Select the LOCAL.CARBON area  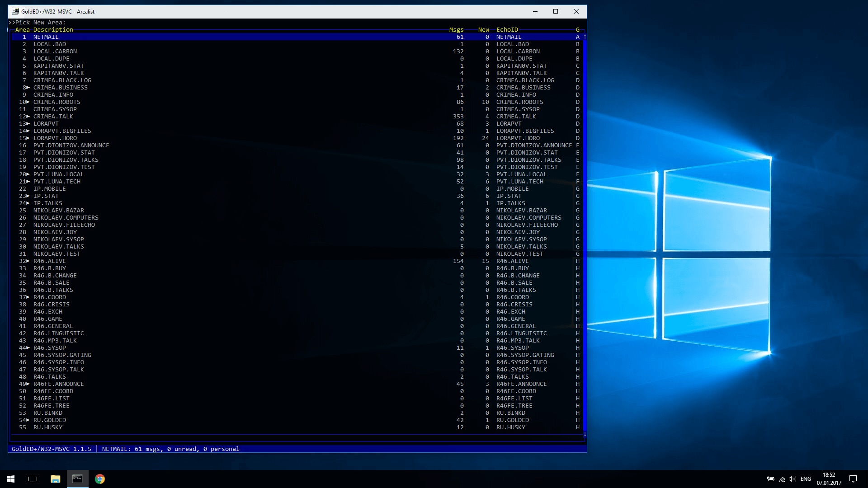pyautogui.click(x=297, y=52)
